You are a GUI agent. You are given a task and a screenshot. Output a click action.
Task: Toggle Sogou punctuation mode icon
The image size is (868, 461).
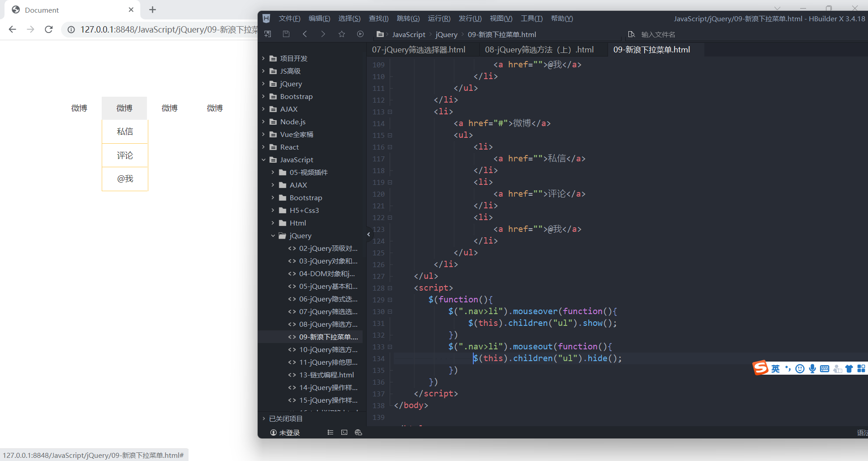[788, 369]
